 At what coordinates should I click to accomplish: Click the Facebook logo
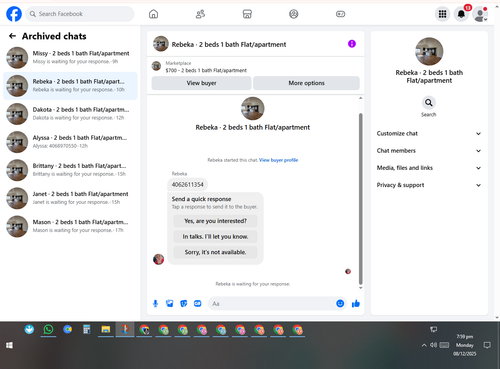click(14, 14)
